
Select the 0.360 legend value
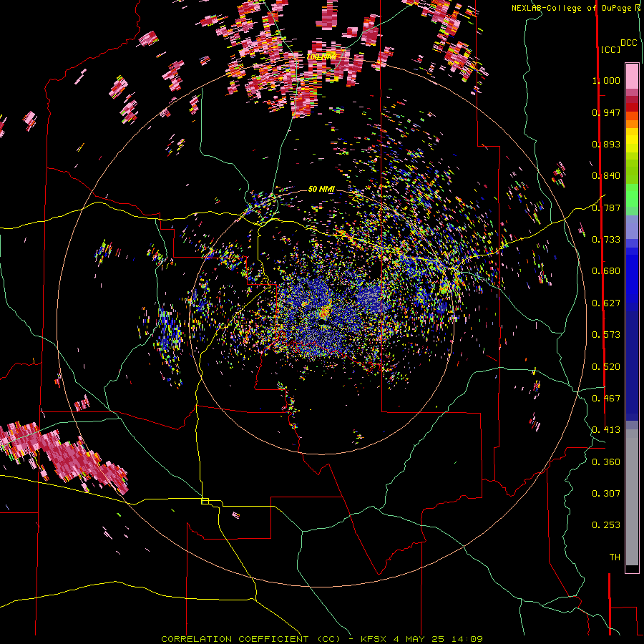click(x=606, y=462)
